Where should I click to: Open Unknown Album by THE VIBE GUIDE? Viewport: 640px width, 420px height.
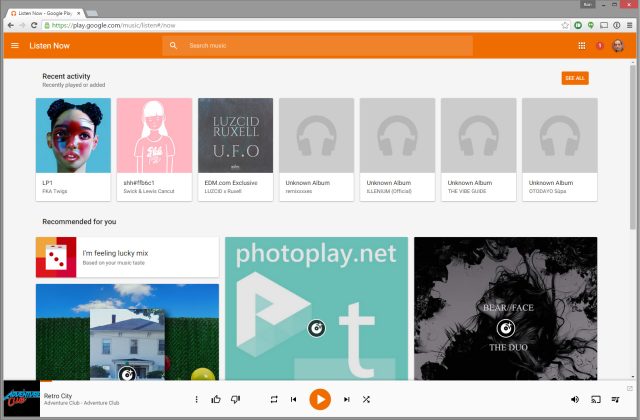point(478,149)
